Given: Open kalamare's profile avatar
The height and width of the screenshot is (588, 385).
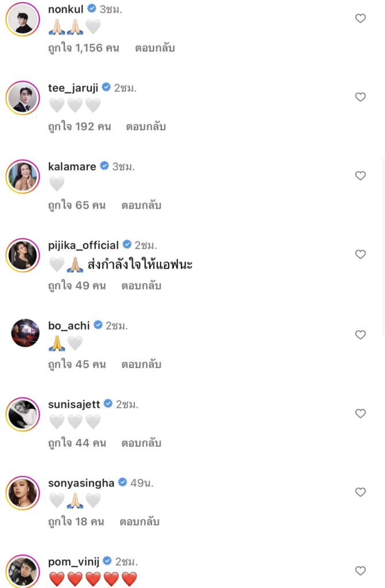Looking at the screenshot, I should click(23, 177).
